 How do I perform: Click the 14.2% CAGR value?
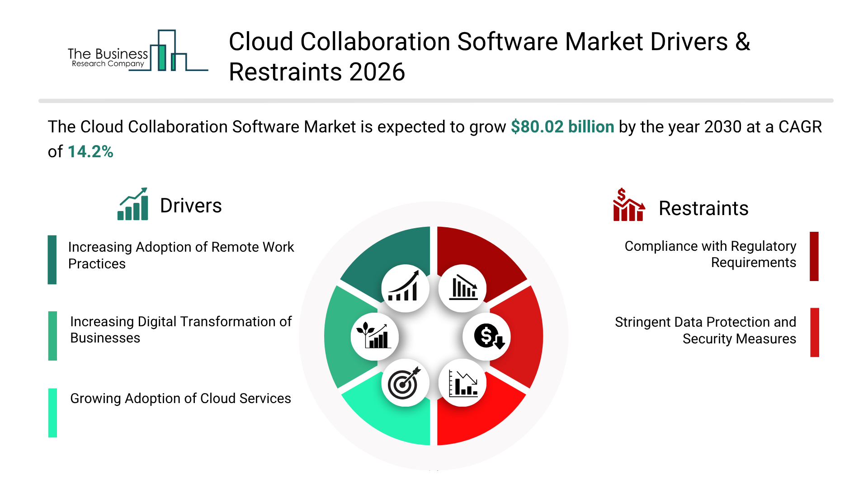tap(90, 152)
